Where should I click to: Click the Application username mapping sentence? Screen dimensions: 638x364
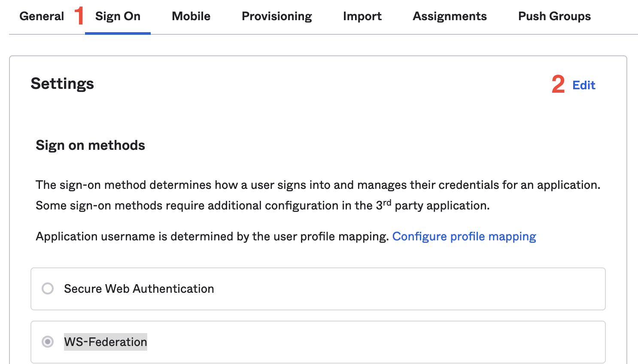(212, 237)
